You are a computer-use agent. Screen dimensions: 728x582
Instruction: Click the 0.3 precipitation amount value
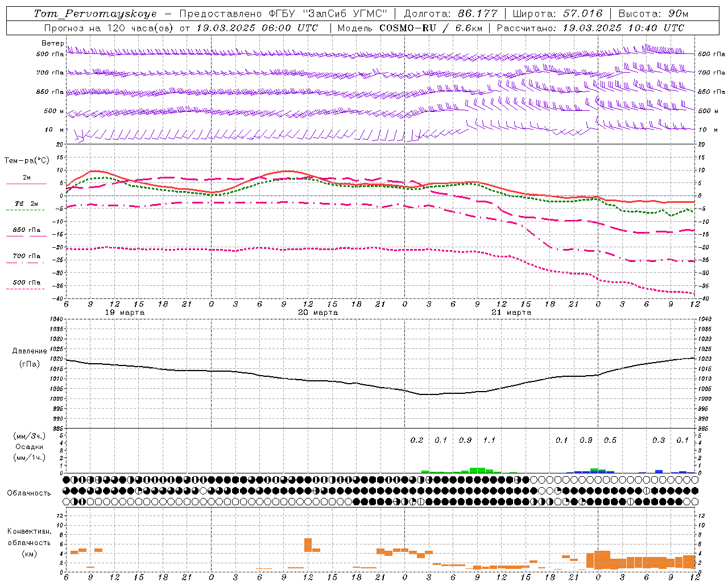pyautogui.click(x=659, y=440)
